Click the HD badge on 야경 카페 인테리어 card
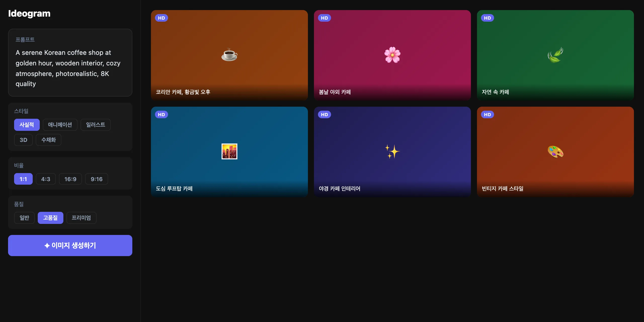644x322 pixels. (325, 114)
